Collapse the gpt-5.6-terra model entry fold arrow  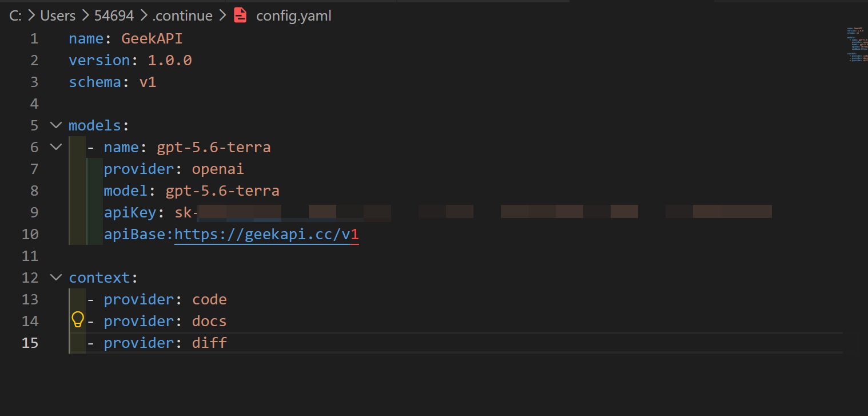[x=55, y=147]
